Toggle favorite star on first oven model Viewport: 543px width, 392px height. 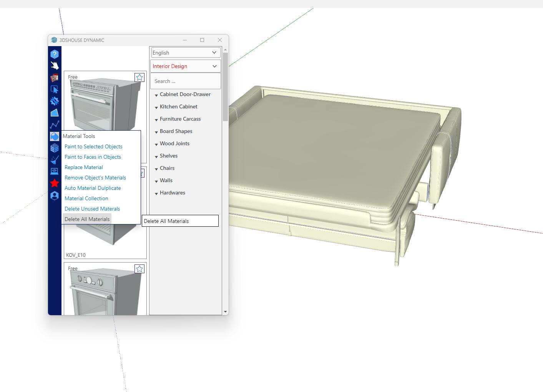point(139,78)
